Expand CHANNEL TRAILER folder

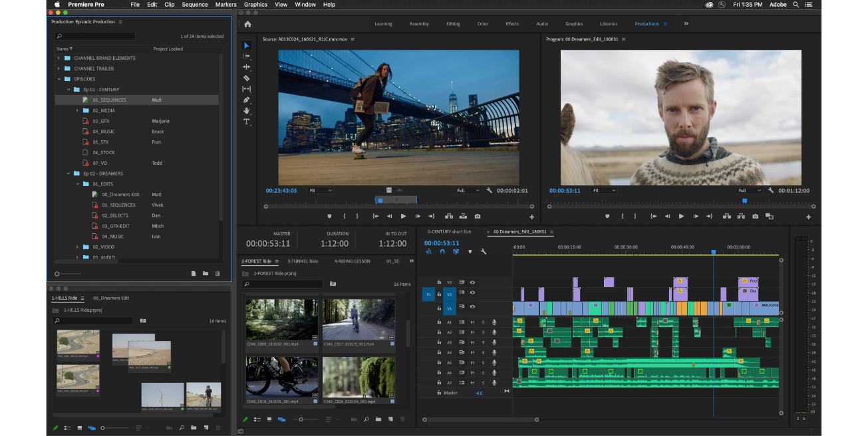click(x=59, y=68)
